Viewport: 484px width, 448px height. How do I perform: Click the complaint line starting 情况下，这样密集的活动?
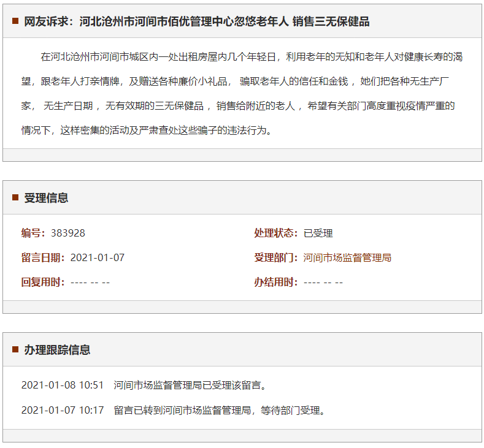point(147,131)
